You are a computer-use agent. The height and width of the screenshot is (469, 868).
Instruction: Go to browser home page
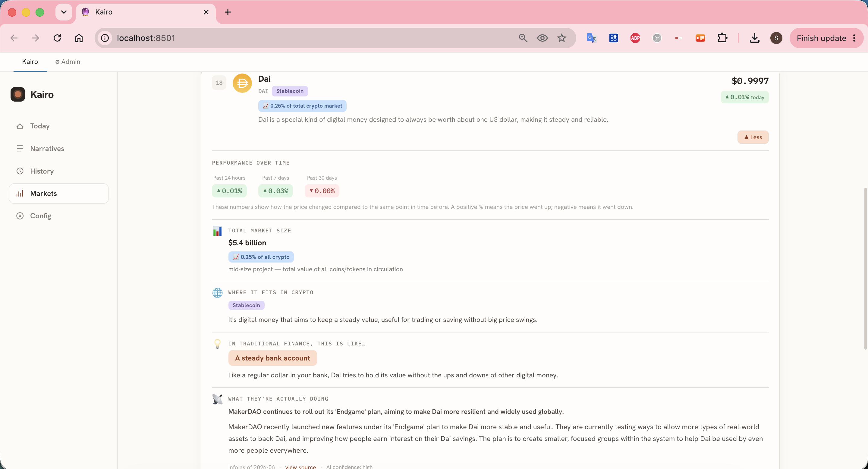[79, 38]
